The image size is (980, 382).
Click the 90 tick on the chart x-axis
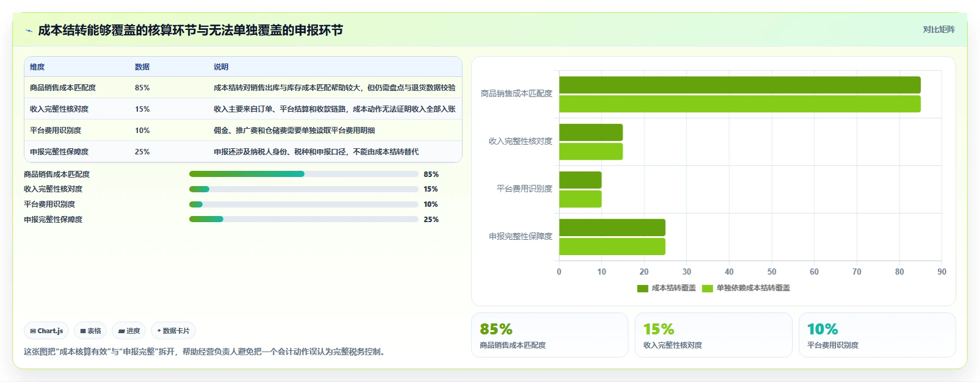(942, 272)
